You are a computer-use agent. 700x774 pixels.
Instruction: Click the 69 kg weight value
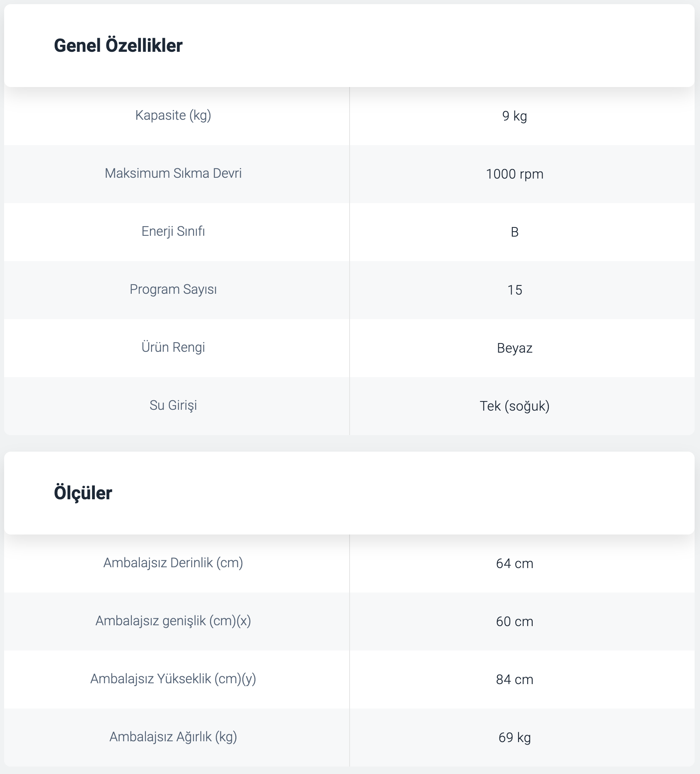(514, 738)
